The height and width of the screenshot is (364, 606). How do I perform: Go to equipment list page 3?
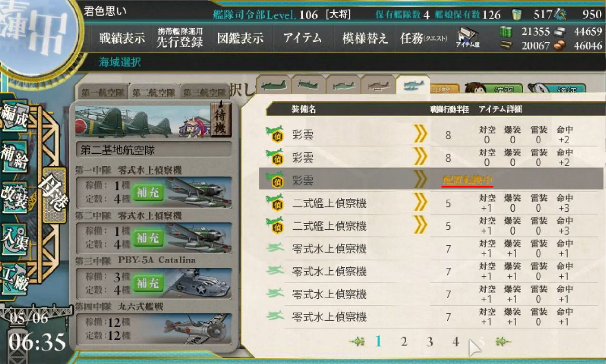coord(429,342)
